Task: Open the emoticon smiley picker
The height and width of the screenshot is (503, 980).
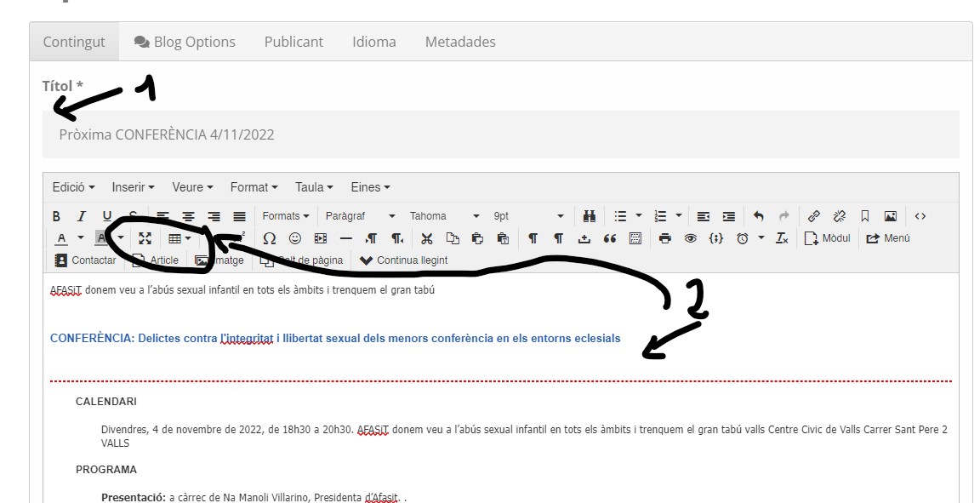Action: [x=295, y=238]
